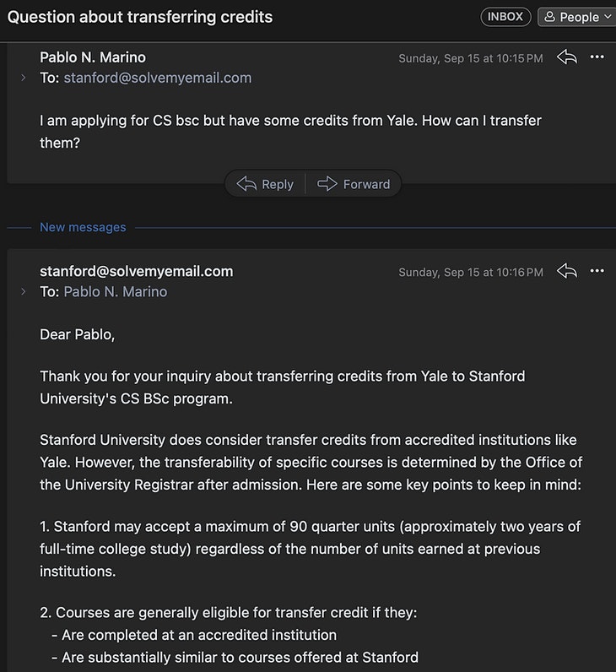Select the bold sender stanford@solvemyemail.com in the reply
Viewport: 616px width, 672px height.
(136, 271)
